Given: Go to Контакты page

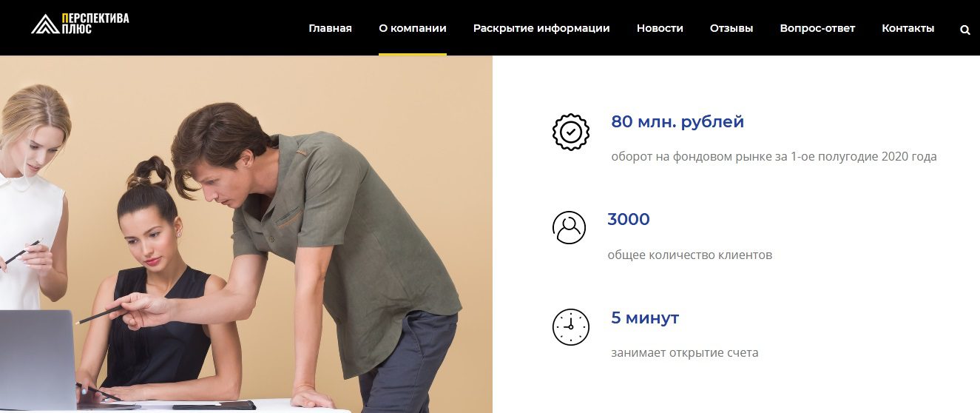Looking at the screenshot, I should coord(908,28).
